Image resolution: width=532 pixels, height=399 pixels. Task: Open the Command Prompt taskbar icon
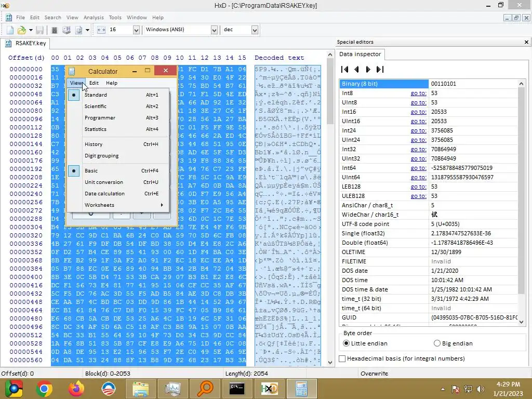pyautogui.click(x=237, y=389)
